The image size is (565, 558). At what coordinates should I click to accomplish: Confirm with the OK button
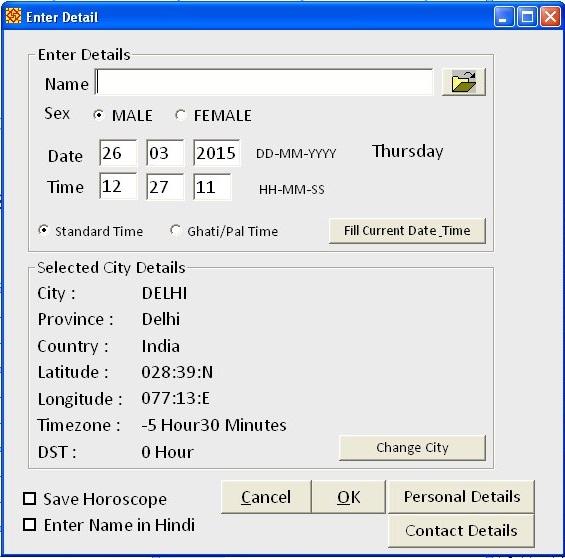coord(348,497)
